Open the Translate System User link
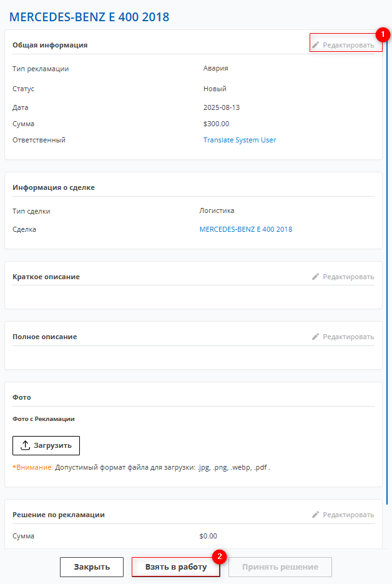Screen dimensions: 392x584 coord(240,140)
